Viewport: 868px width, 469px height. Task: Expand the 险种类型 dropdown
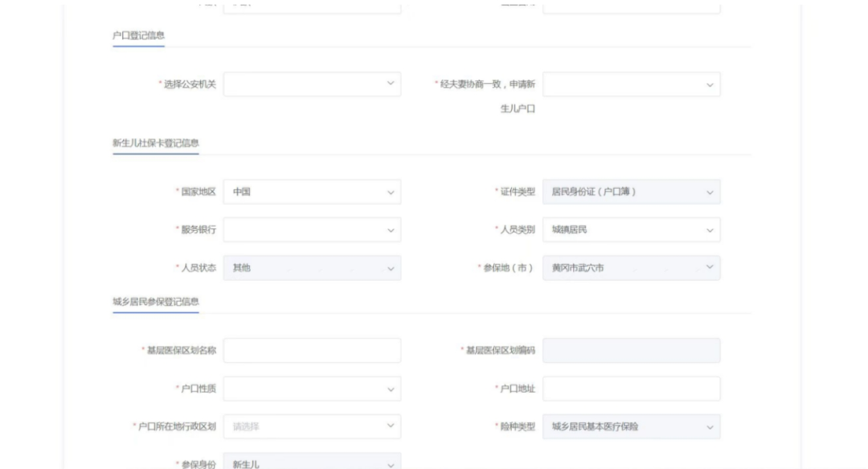[631, 426]
